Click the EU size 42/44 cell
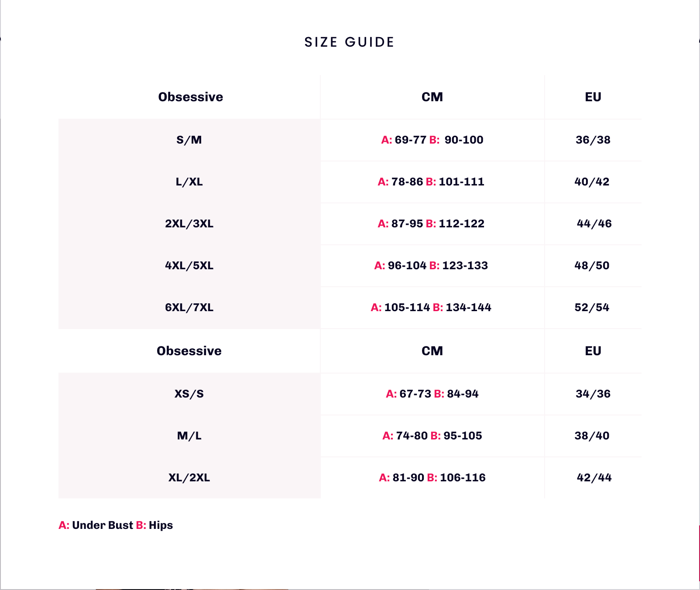 594,478
